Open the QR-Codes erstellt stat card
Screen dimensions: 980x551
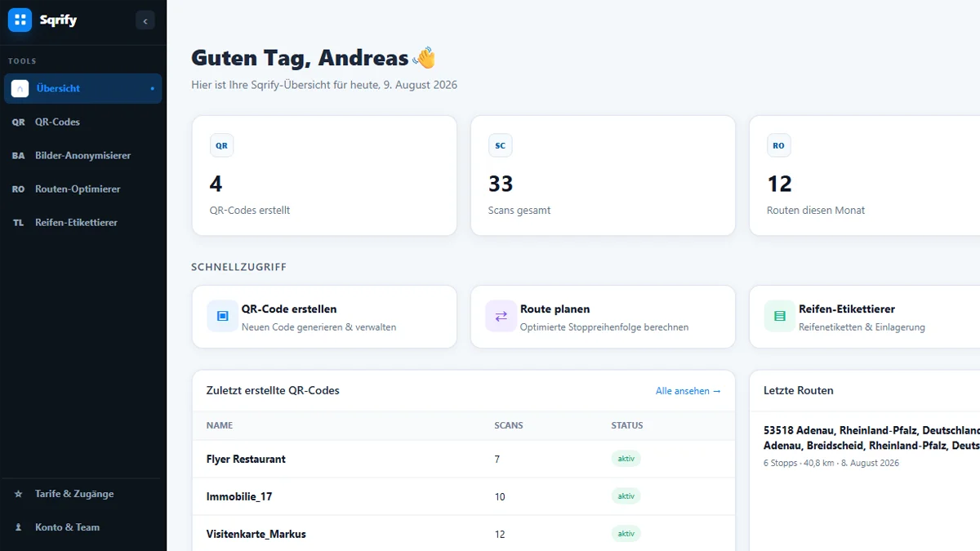click(x=324, y=176)
